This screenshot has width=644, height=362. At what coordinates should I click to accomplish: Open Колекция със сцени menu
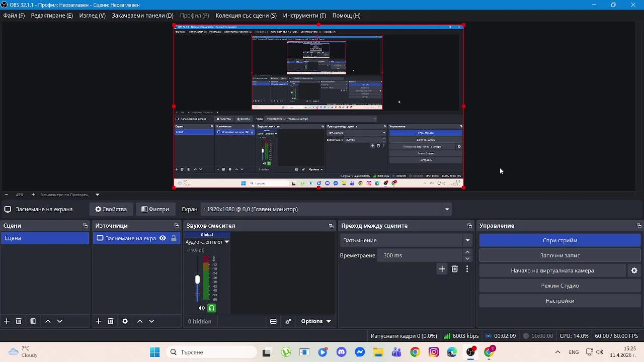(246, 16)
